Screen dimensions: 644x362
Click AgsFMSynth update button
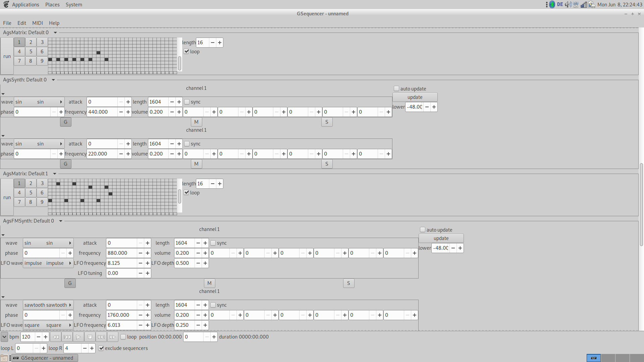click(441, 238)
